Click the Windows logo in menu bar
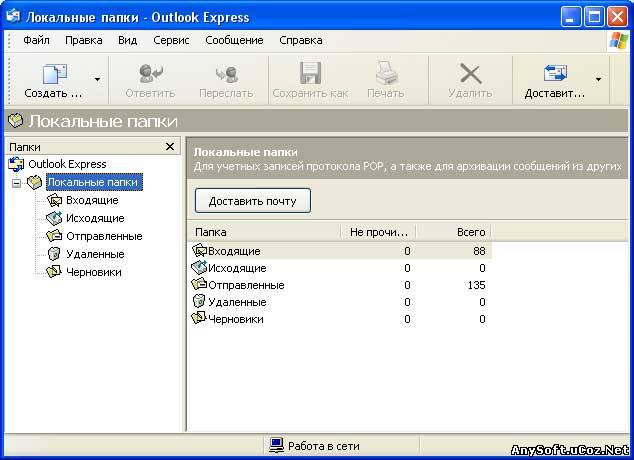The width and height of the screenshot is (634, 460). point(618,40)
